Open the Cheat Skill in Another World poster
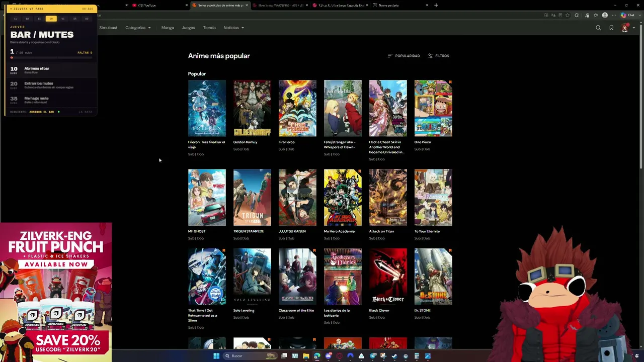Image resolution: width=644 pixels, height=362 pixels. pos(388,108)
